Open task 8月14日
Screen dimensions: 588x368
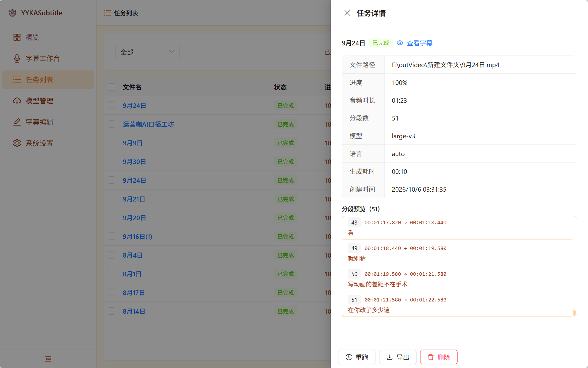134,311
